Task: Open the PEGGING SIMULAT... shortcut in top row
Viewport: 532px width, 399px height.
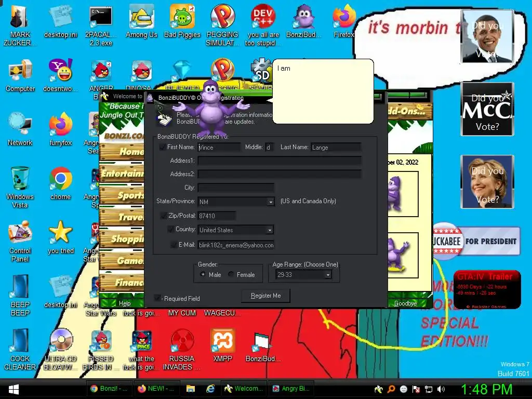Action: coord(222,25)
